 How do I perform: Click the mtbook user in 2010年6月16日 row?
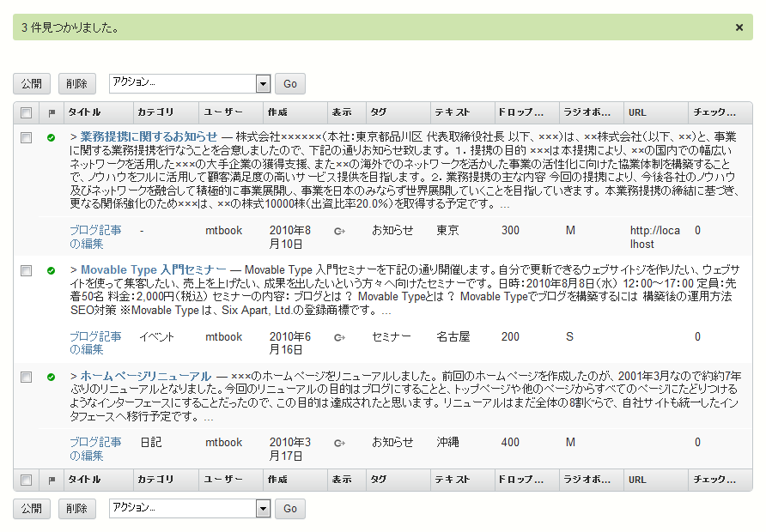pos(224,336)
